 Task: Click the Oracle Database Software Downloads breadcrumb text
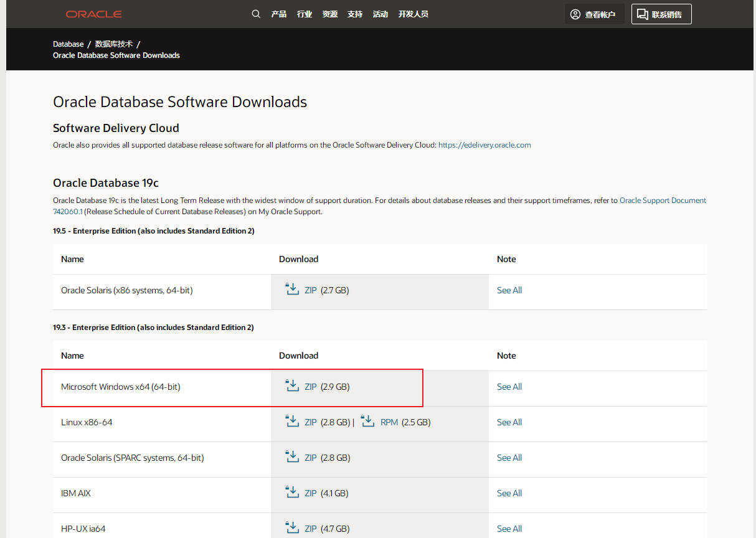pos(116,55)
